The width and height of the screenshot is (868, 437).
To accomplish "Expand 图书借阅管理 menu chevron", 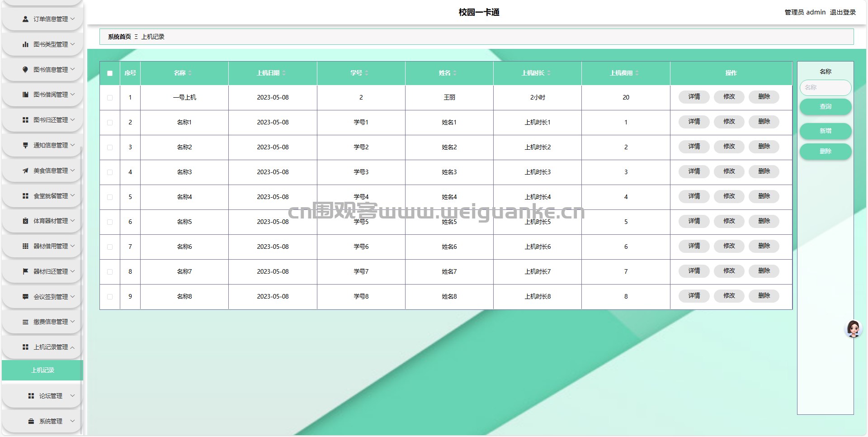I will click(x=72, y=94).
